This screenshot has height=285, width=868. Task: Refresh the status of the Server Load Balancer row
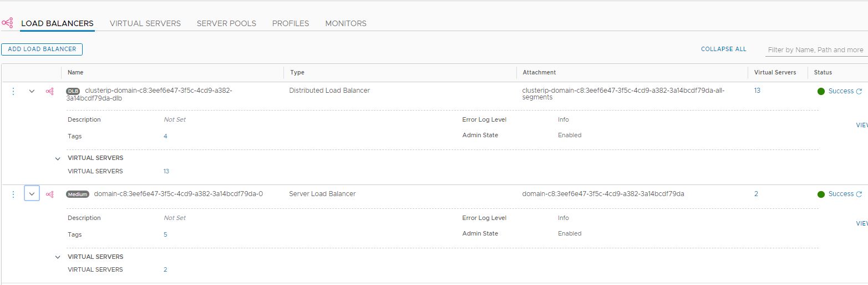pyautogui.click(x=859, y=194)
